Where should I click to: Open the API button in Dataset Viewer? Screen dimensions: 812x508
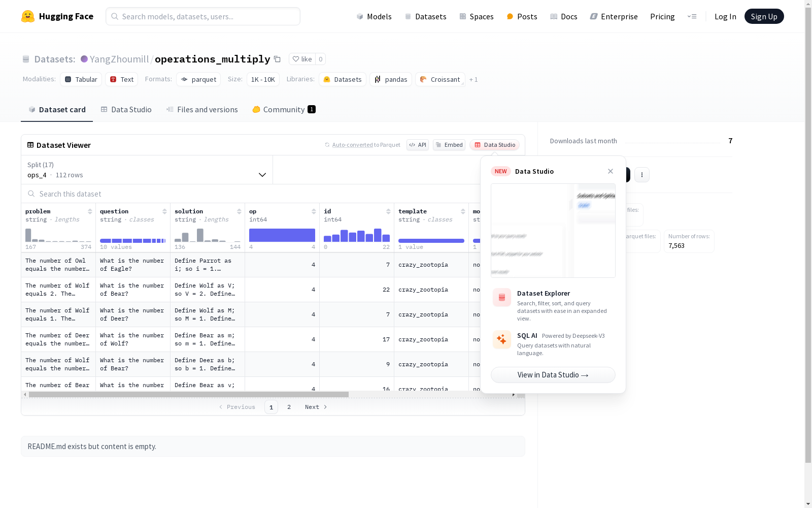[x=418, y=145]
